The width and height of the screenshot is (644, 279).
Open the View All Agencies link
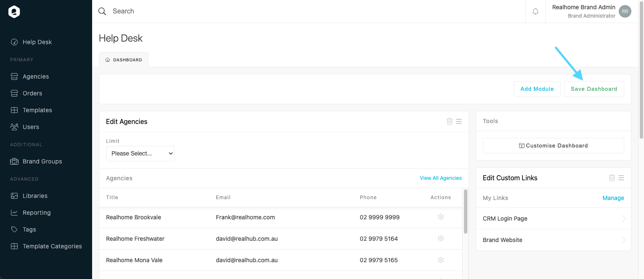441,178
